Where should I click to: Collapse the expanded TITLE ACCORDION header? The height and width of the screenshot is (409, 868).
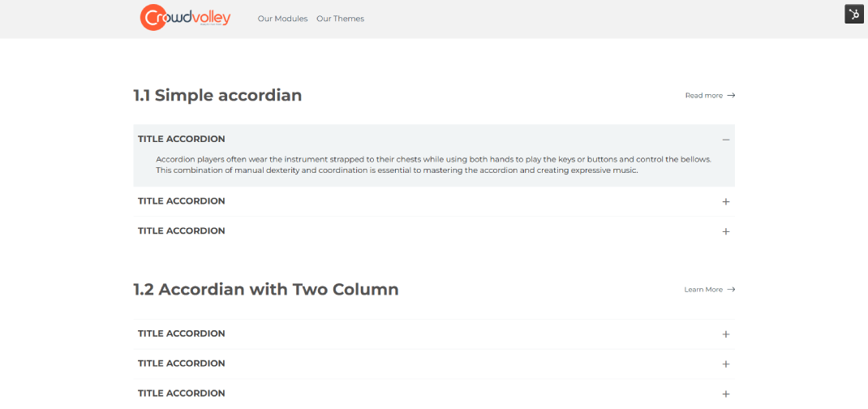click(x=182, y=139)
